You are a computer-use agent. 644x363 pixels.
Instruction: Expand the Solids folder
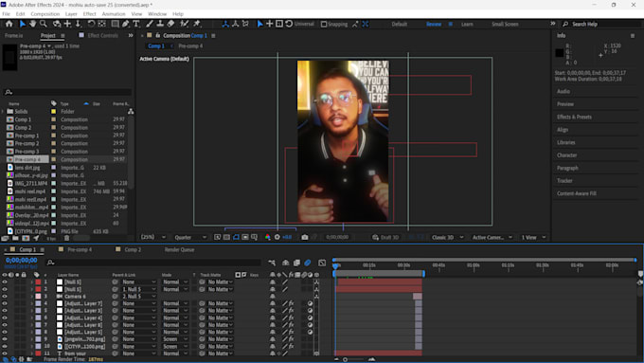tap(3, 112)
